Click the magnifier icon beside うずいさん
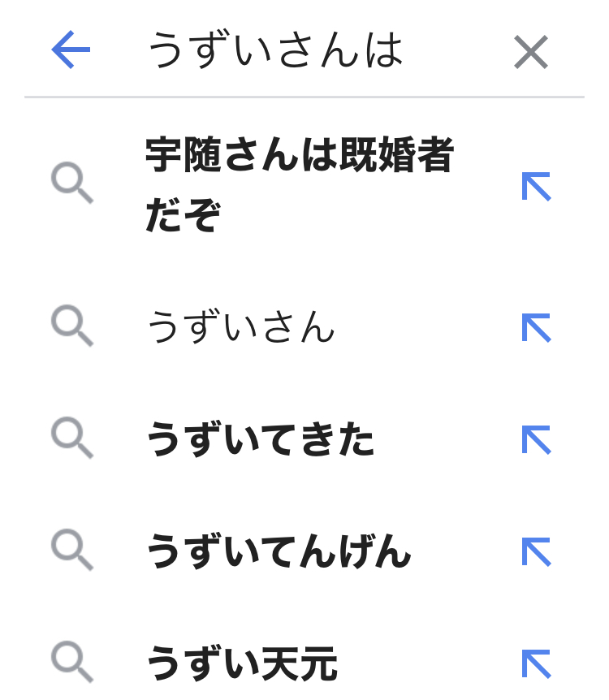This screenshot has height=700, width=609. pyautogui.click(x=71, y=326)
